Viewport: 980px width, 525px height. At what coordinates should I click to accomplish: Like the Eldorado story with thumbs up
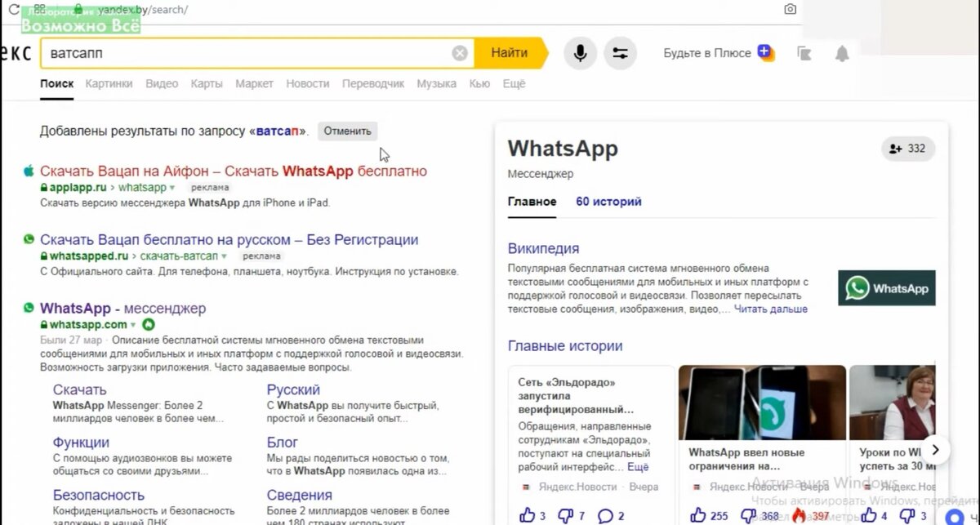(527, 515)
